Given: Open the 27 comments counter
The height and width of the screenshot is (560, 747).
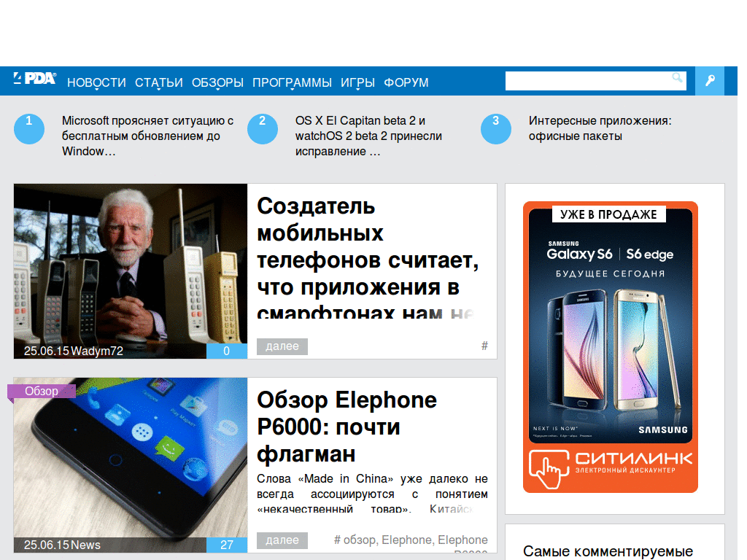Looking at the screenshot, I should [x=227, y=545].
